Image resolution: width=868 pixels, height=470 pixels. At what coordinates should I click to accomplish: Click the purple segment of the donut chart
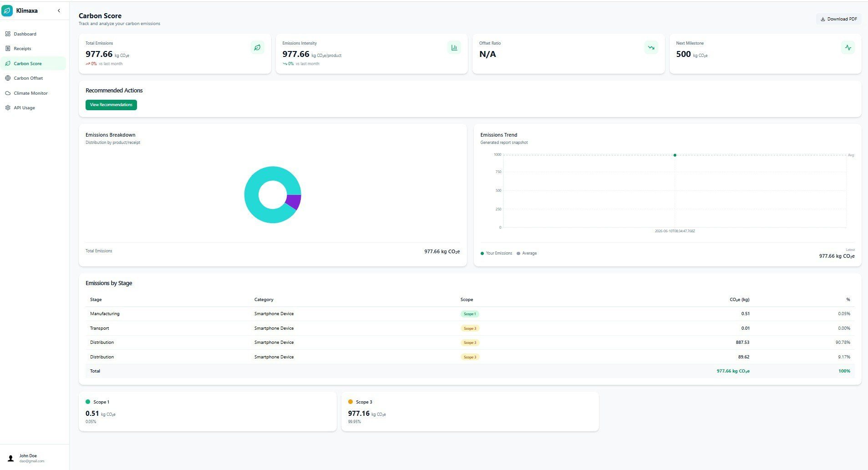click(x=294, y=201)
